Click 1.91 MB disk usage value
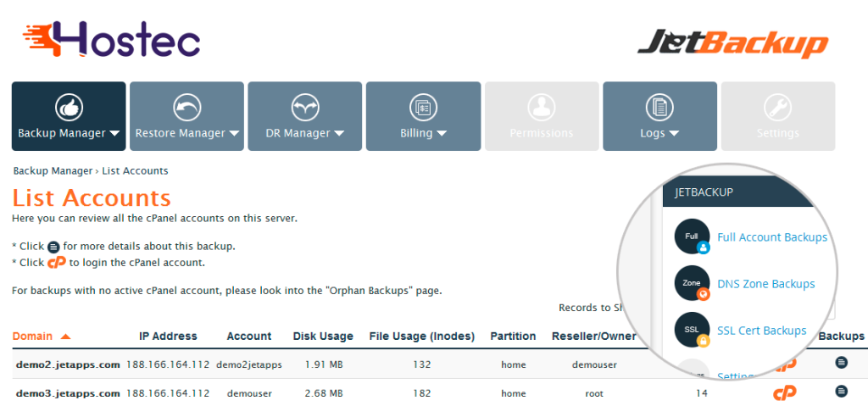This screenshot has width=868, height=406. 323,365
